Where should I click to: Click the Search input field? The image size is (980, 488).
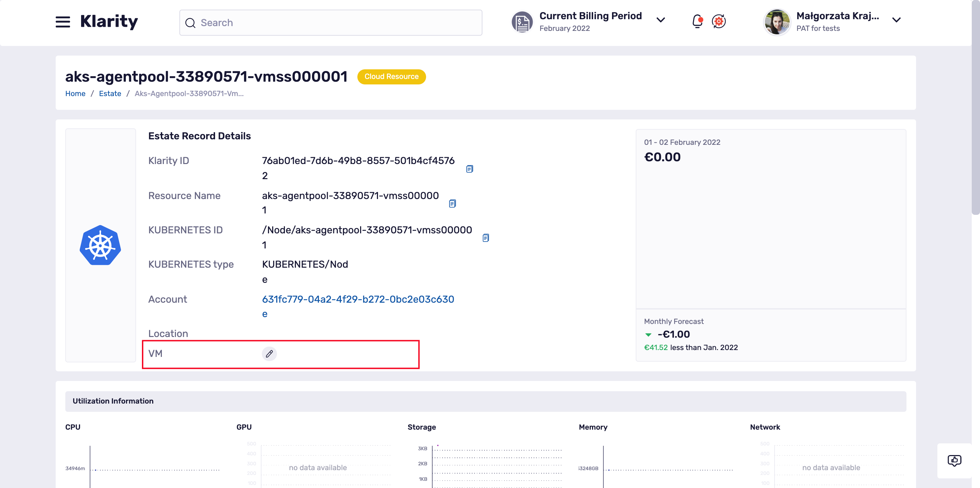tap(331, 22)
